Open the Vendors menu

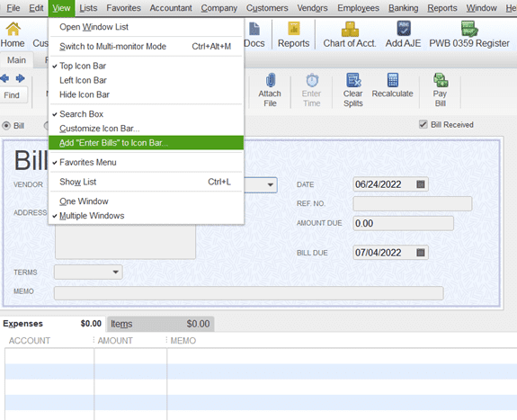pyautogui.click(x=312, y=8)
